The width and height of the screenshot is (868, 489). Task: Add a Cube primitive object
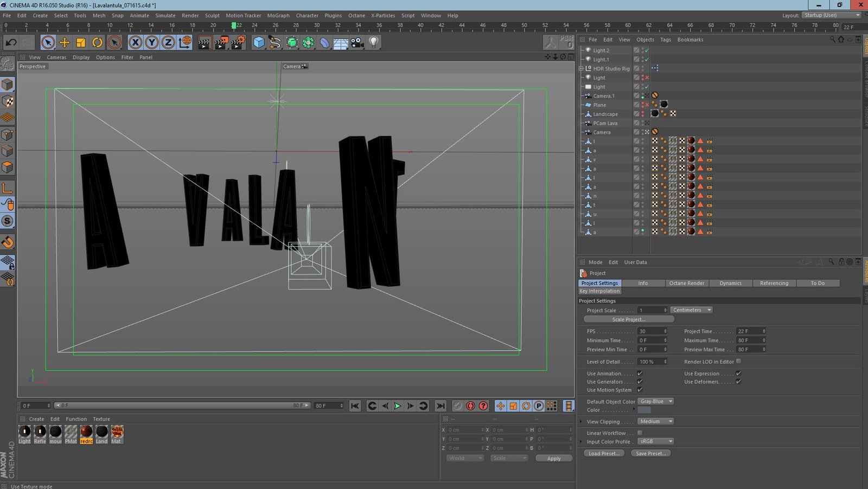point(259,42)
